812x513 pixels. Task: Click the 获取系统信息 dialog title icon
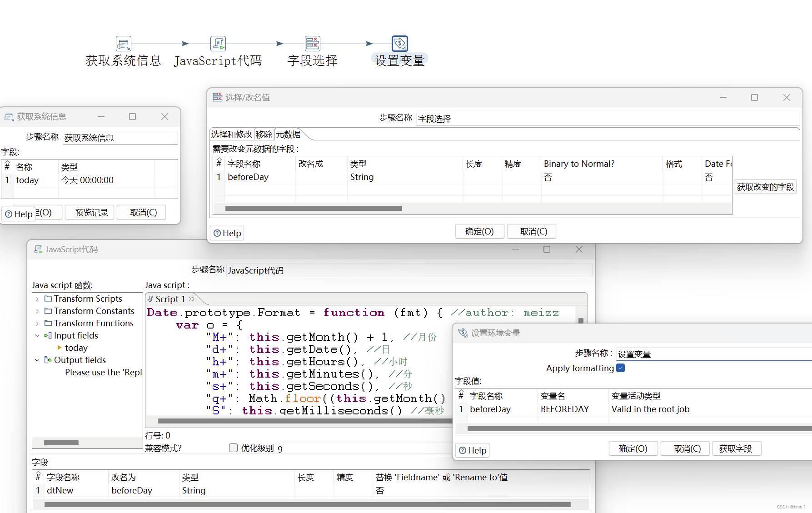(9, 117)
